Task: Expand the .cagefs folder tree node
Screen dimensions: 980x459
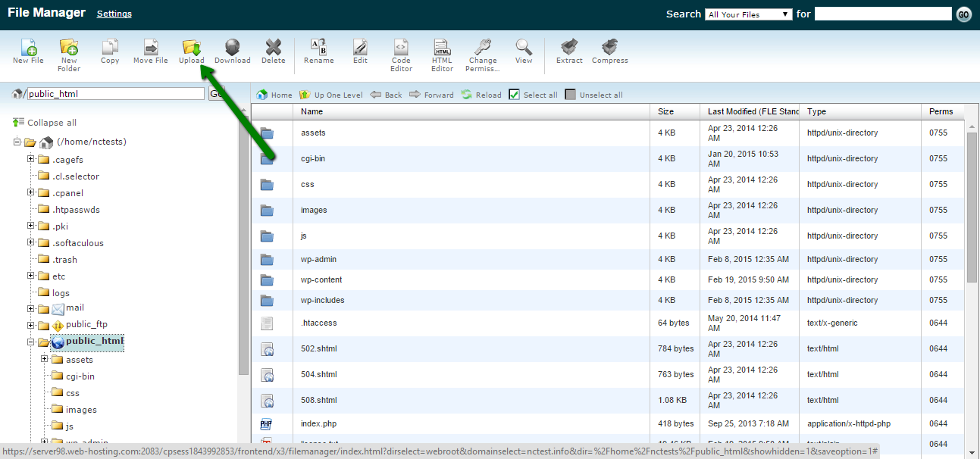Action: 30,159
